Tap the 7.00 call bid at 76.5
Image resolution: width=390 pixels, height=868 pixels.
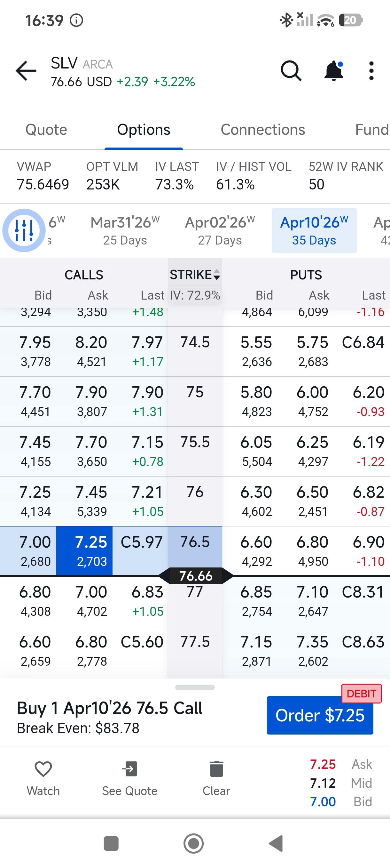[28, 551]
